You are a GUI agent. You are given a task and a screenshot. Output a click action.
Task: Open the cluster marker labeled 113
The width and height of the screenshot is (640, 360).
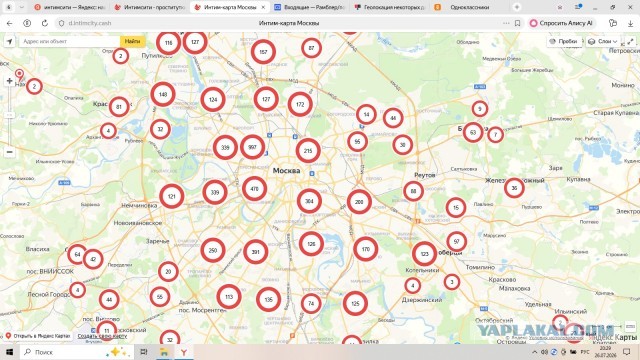(x=229, y=297)
